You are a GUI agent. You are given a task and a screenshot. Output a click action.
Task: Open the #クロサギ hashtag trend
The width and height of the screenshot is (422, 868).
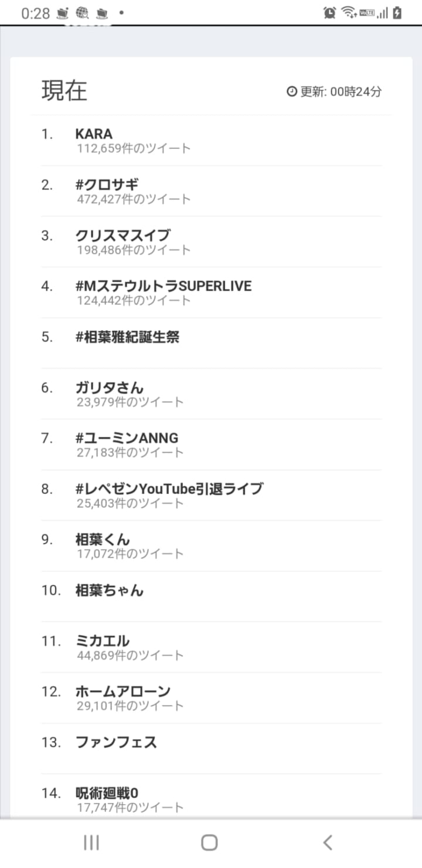pyautogui.click(x=107, y=184)
